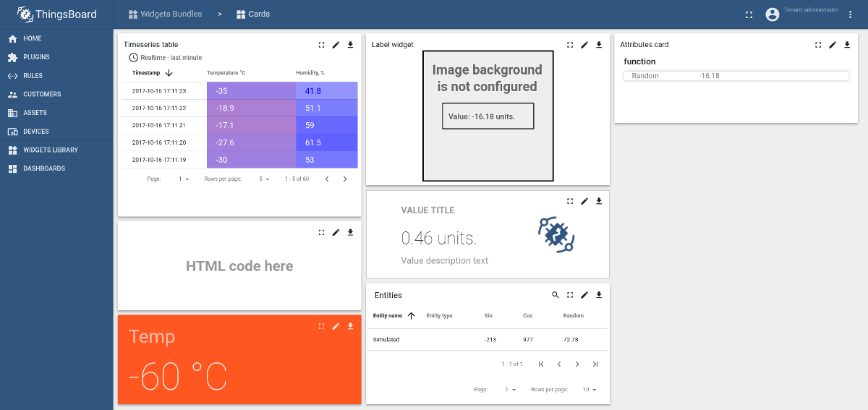Open search in the Entities widget
868x410 pixels.
point(556,295)
